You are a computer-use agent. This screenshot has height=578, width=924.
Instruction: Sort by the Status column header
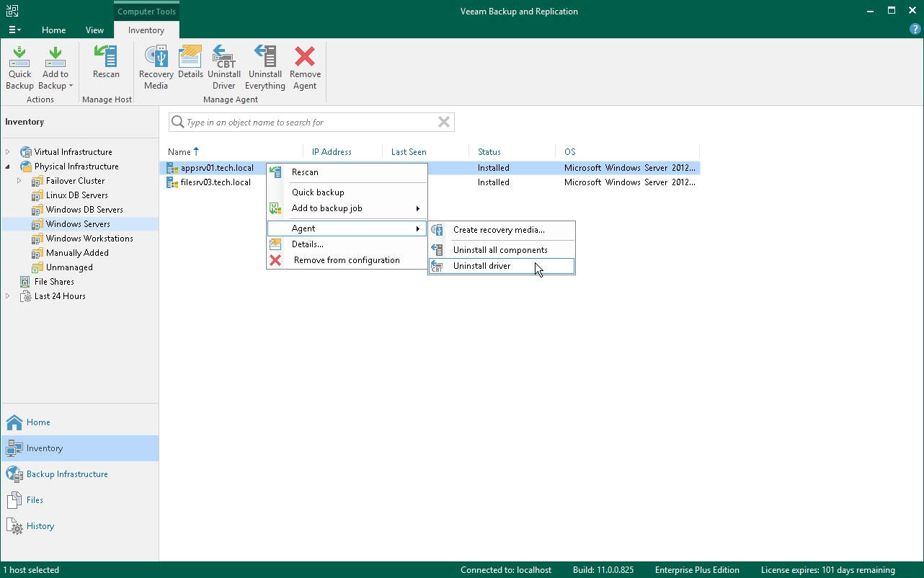click(x=489, y=152)
